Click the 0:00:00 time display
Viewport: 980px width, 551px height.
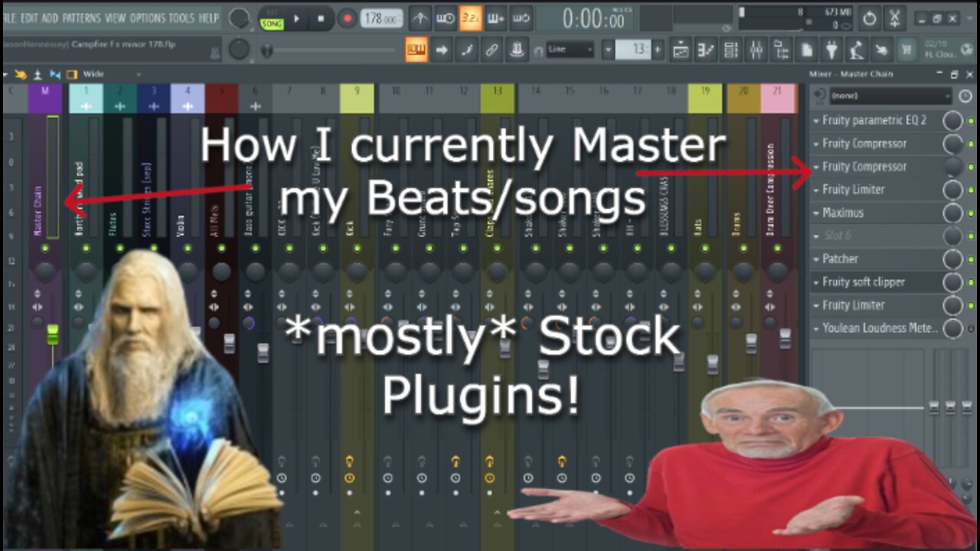(x=593, y=18)
